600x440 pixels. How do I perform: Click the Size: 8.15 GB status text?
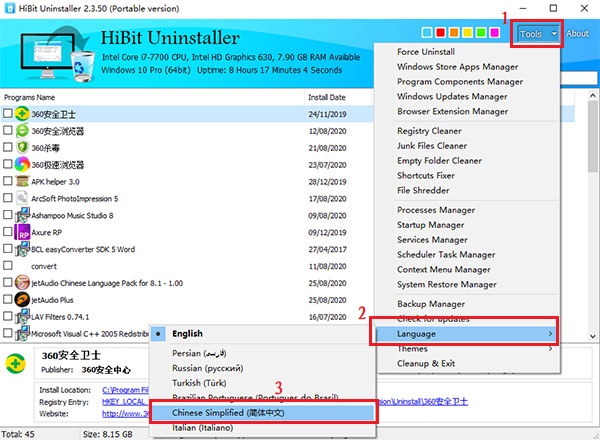pos(108,434)
